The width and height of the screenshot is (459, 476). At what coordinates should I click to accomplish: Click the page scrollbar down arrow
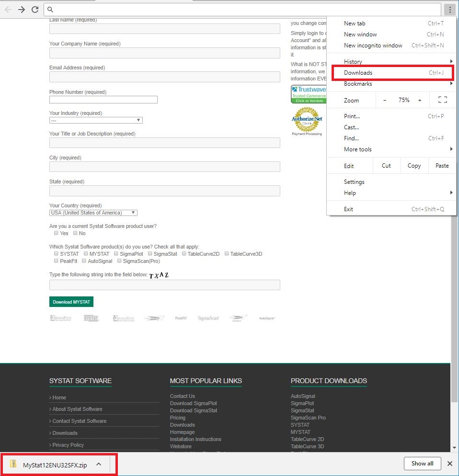(x=454, y=448)
